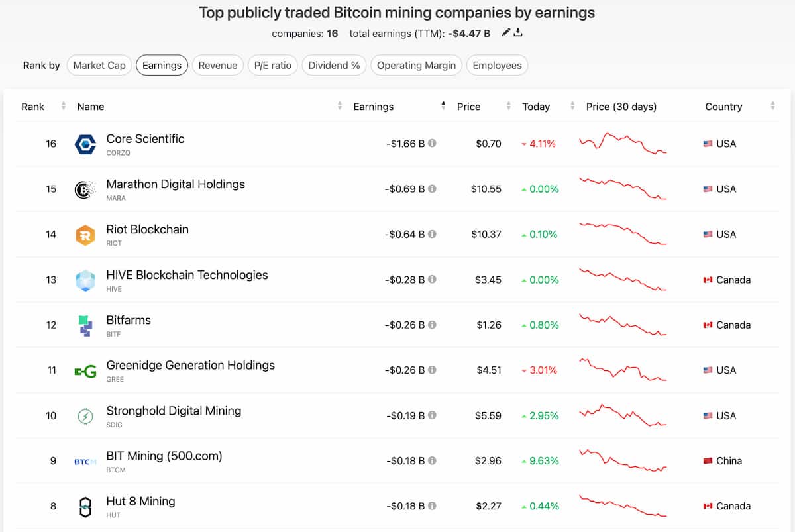Open the download/export icon beside total earnings
Viewport: 795px width, 532px height.
[517, 32]
